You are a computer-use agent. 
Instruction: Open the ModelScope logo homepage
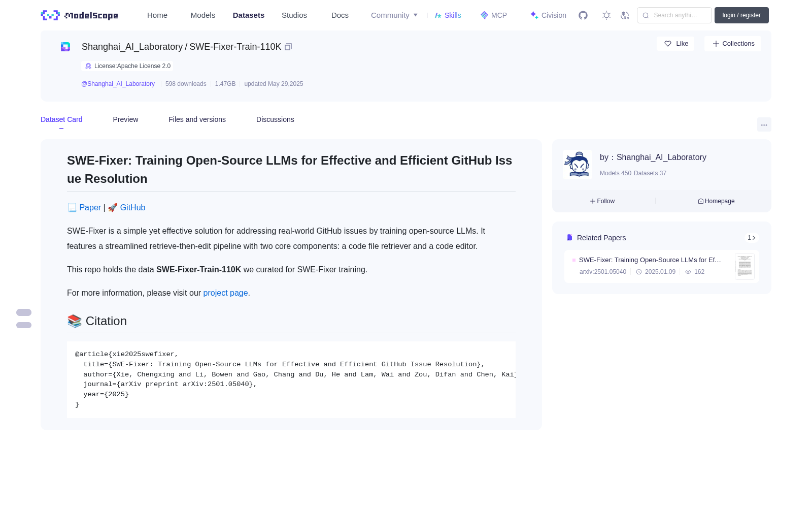click(79, 15)
